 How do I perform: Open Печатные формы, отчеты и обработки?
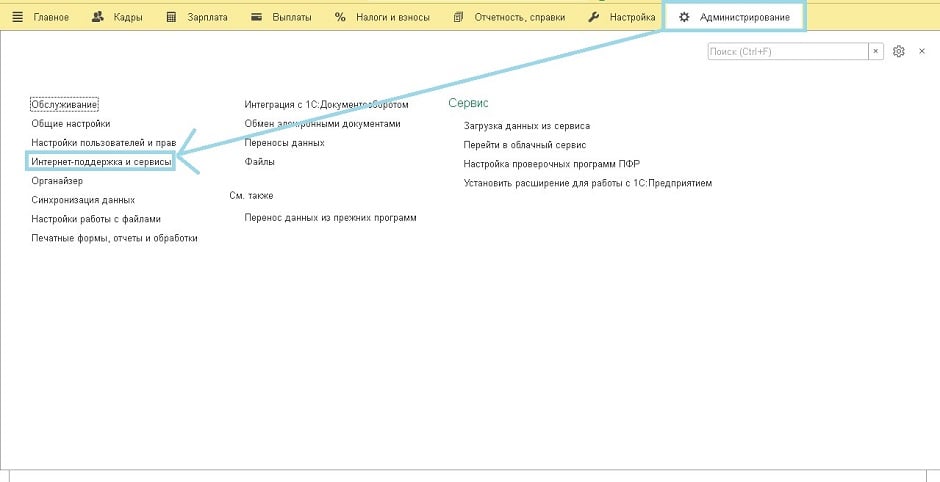pos(115,239)
